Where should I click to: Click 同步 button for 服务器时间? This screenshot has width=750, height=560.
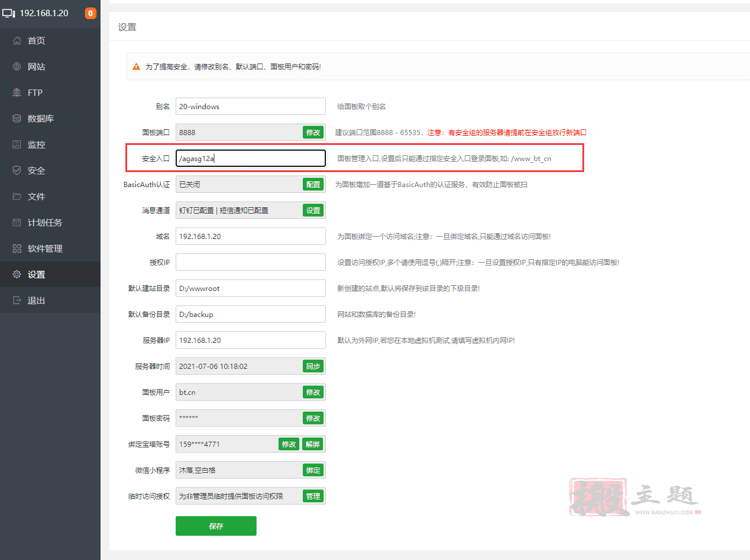313,366
